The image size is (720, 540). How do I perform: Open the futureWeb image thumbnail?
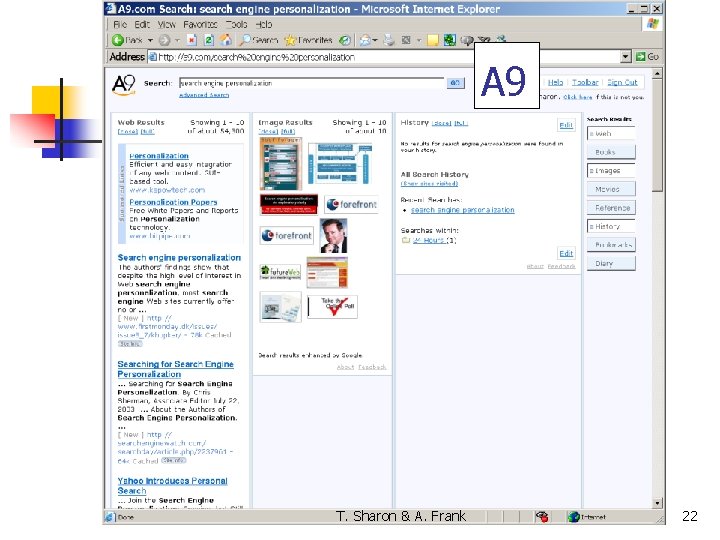[x=280, y=272]
